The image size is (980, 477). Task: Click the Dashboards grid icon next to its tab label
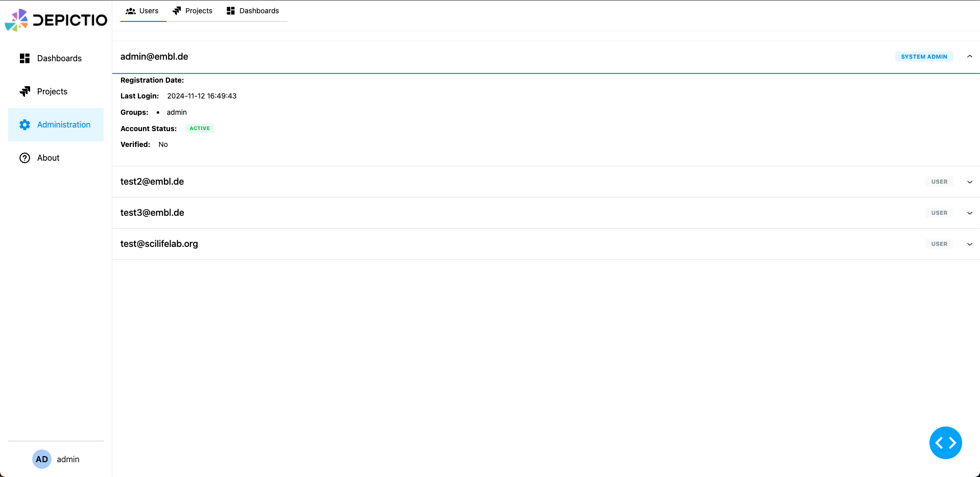tap(230, 10)
